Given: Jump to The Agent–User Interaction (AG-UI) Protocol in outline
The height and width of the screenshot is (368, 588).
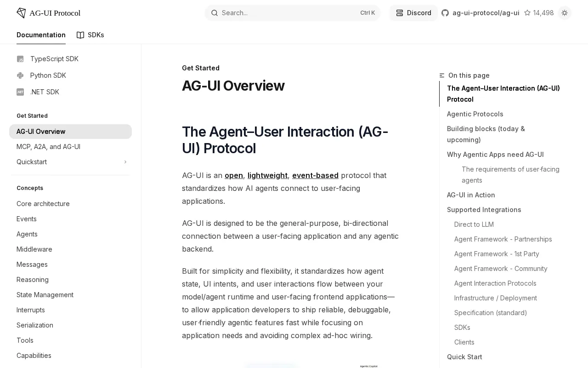Looking at the screenshot, I should coord(503,94).
